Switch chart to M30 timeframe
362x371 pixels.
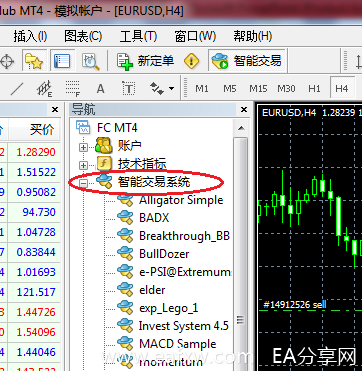286,89
